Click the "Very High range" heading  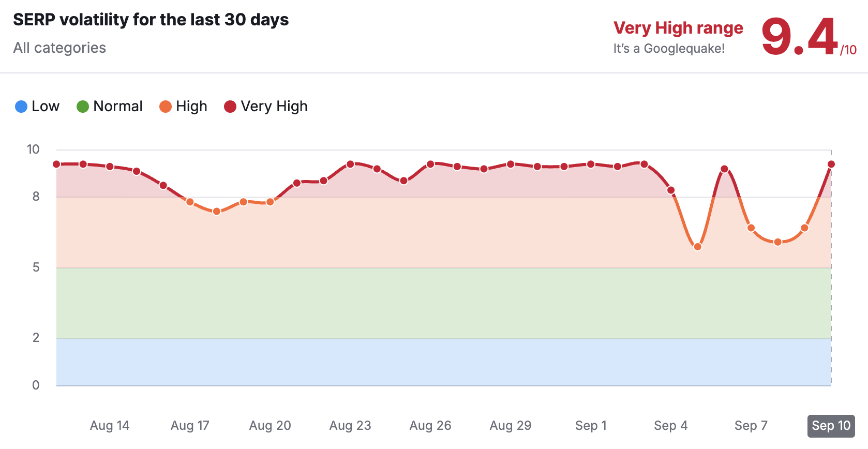pos(678,28)
